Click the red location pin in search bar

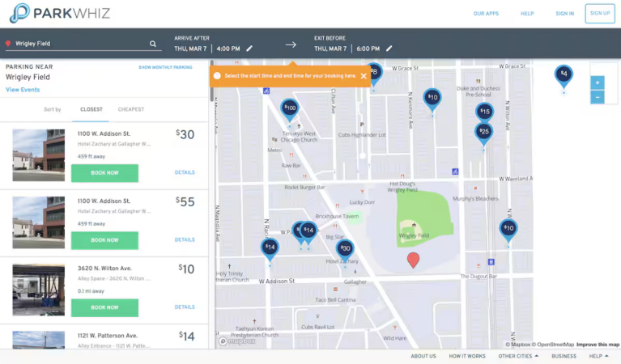[x=8, y=44]
